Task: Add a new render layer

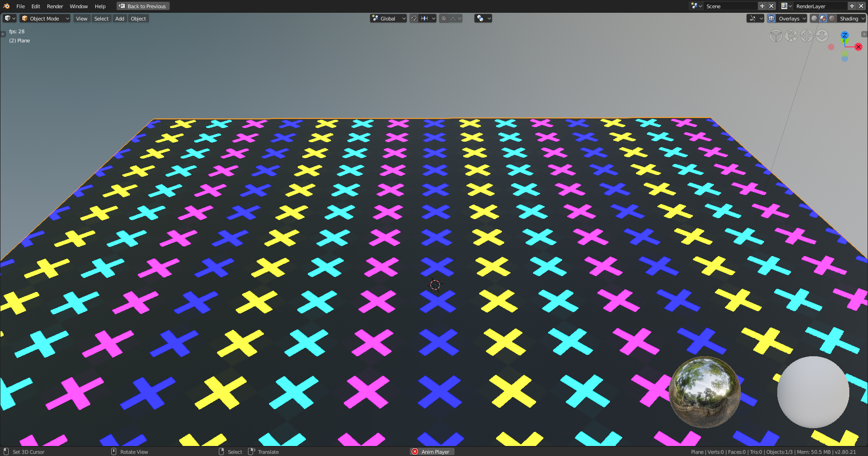Action: [x=852, y=6]
